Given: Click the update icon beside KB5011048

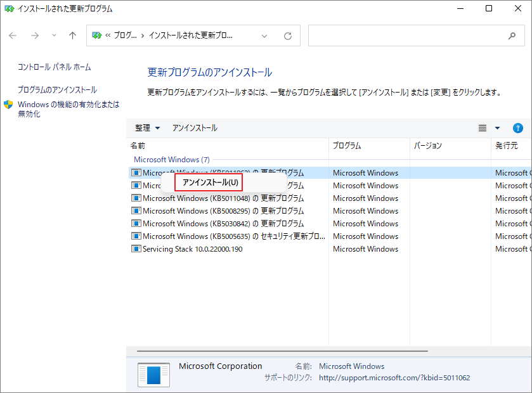Looking at the screenshot, I should [x=136, y=198].
